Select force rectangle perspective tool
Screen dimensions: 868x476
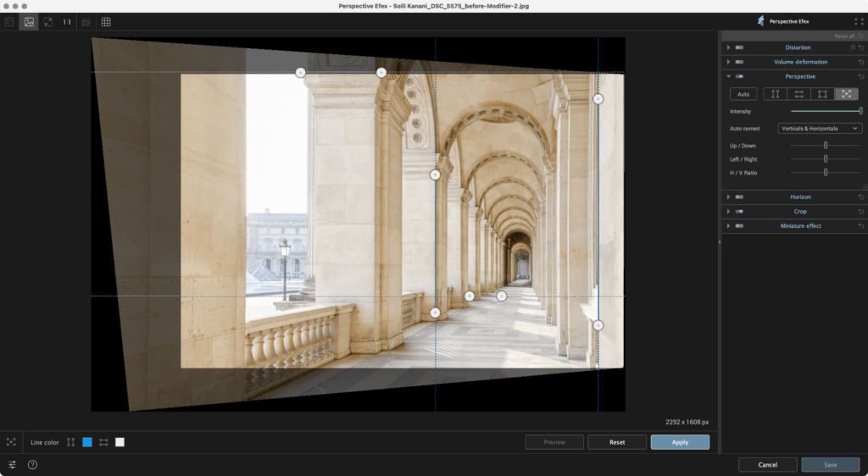pos(822,94)
